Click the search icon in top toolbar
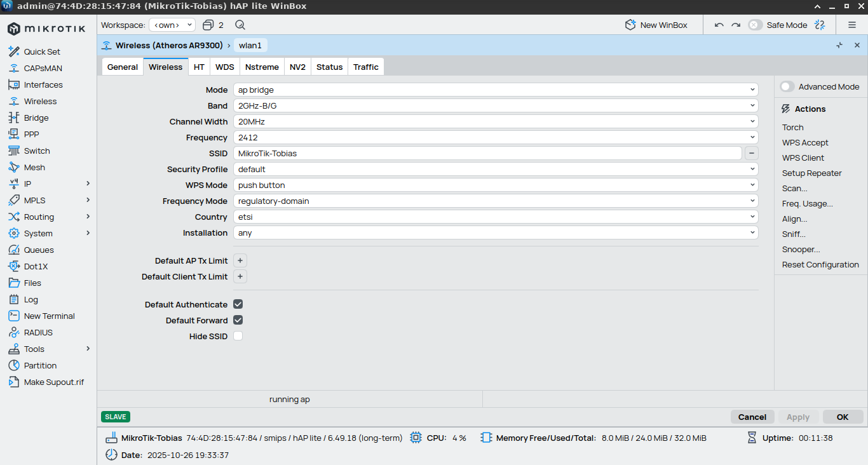This screenshot has width=868, height=465. 240,25
